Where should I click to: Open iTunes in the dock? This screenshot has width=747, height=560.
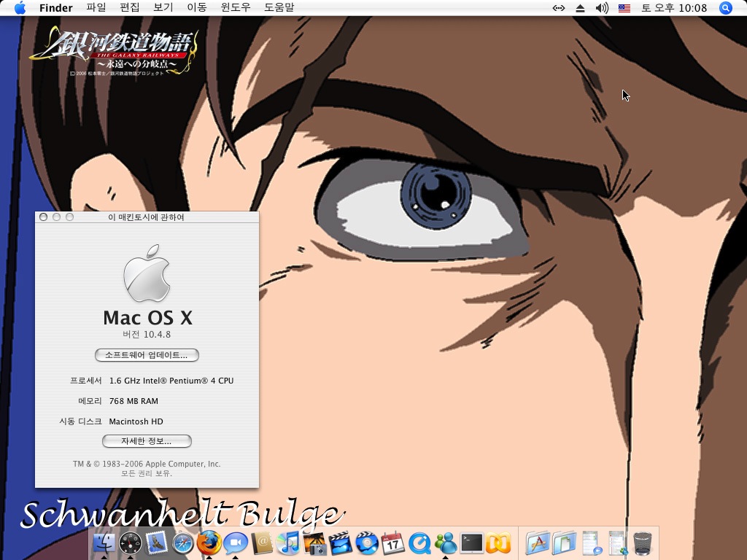[x=288, y=543]
